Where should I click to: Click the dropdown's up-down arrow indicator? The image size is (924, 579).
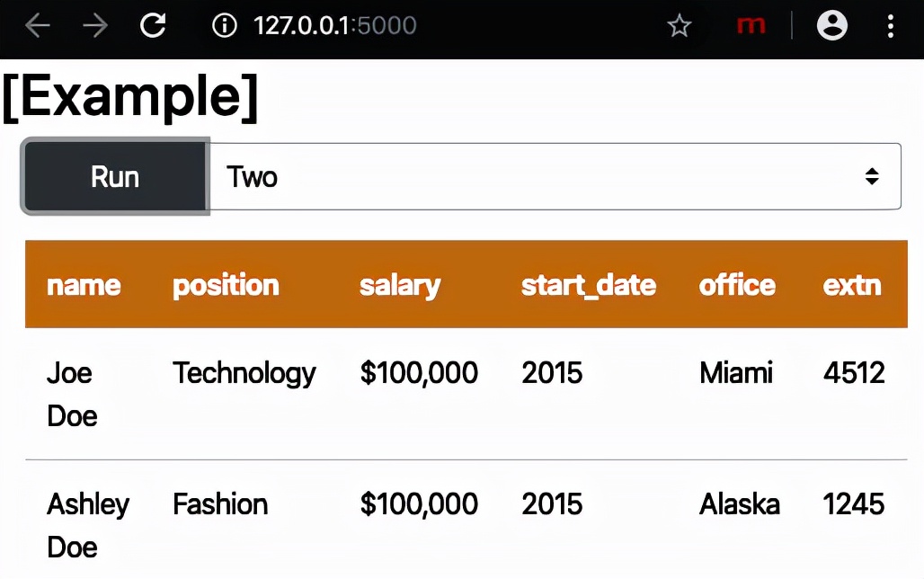tap(872, 177)
